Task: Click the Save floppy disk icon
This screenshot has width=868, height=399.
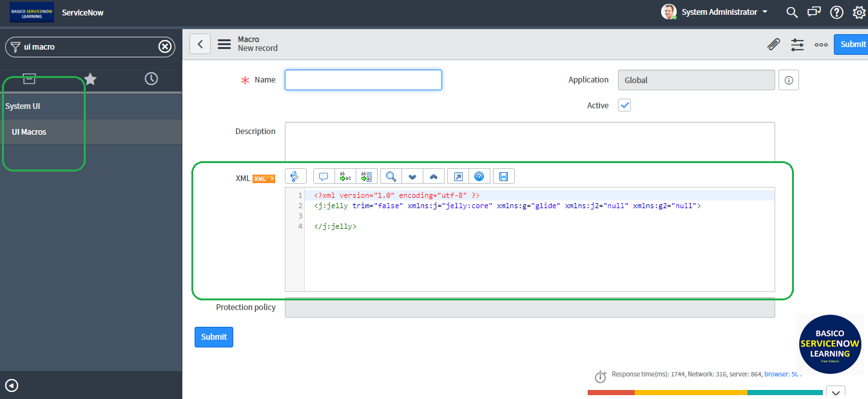Action: pos(503,177)
